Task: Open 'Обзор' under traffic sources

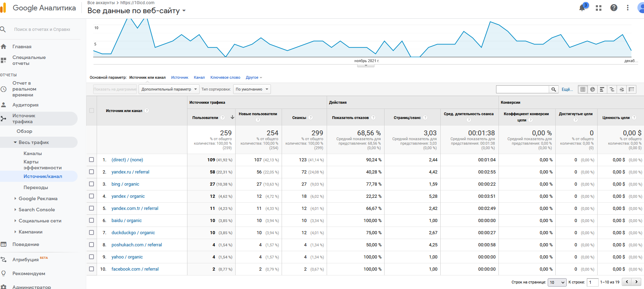Action: coord(24,131)
